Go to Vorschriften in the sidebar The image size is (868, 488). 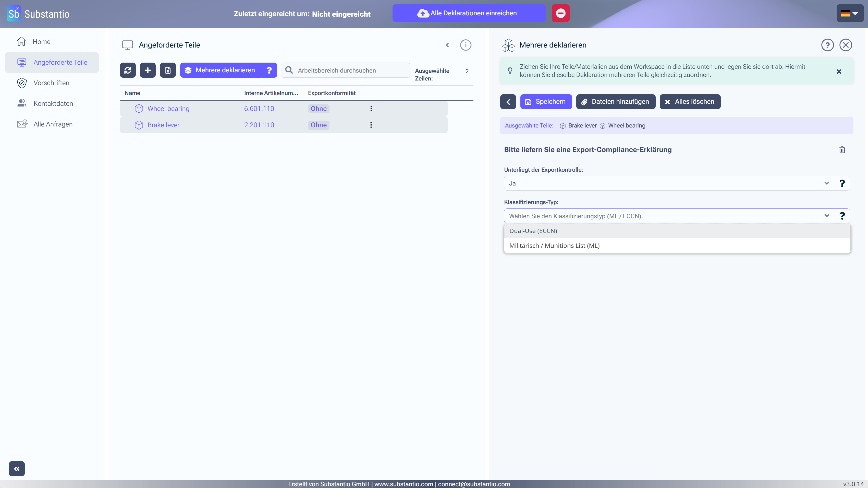[x=51, y=83]
